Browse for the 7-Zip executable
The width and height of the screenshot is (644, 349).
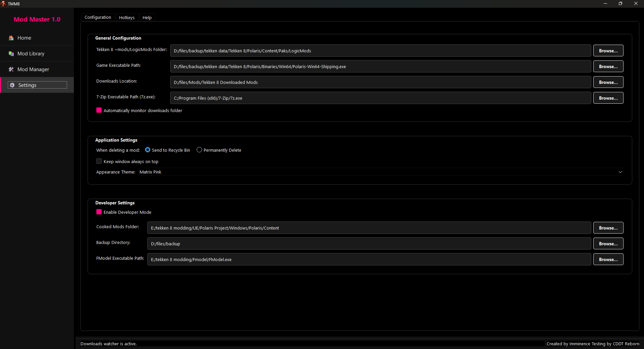click(608, 98)
